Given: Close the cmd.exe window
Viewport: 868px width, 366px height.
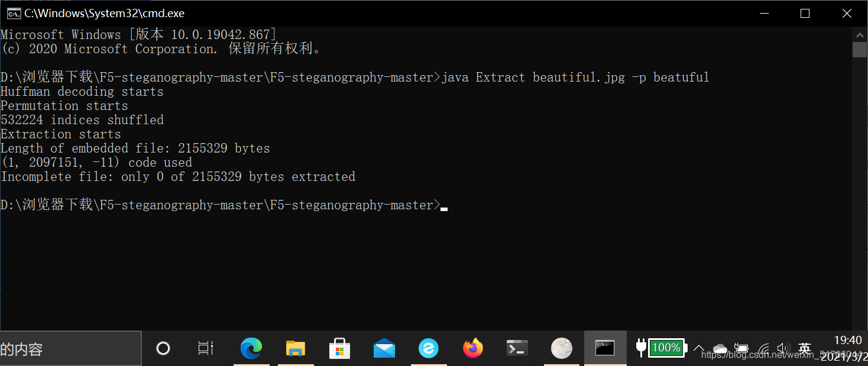Looking at the screenshot, I should 846,13.
